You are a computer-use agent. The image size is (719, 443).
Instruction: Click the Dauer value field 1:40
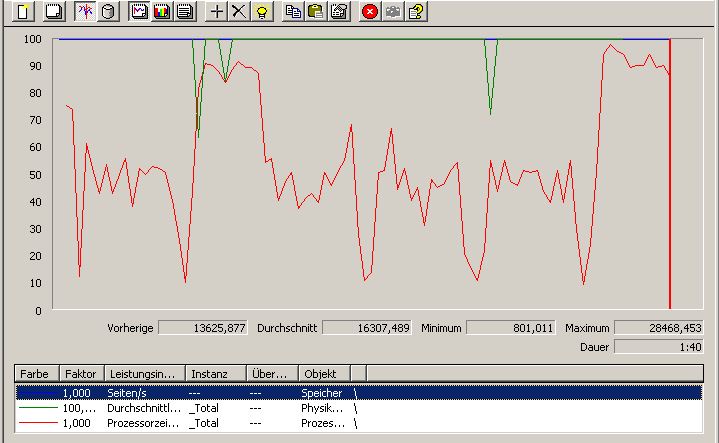(x=658, y=347)
